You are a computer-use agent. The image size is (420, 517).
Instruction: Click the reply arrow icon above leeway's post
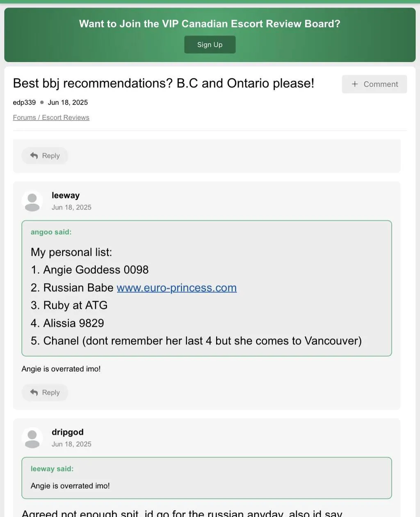tap(34, 156)
